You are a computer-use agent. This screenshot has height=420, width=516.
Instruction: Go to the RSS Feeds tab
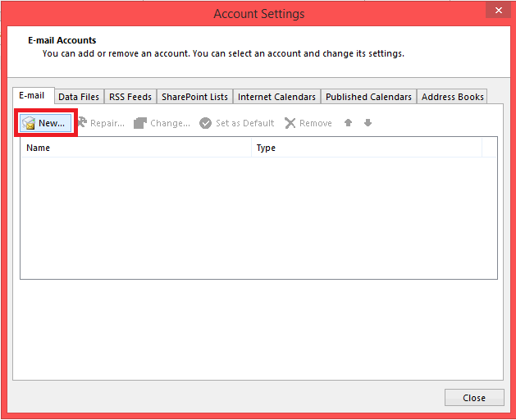click(130, 97)
